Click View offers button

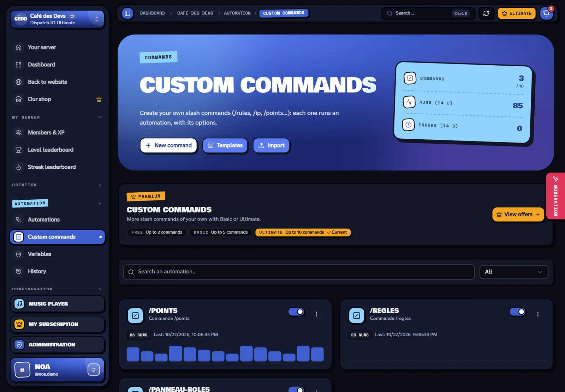pyautogui.click(x=518, y=215)
